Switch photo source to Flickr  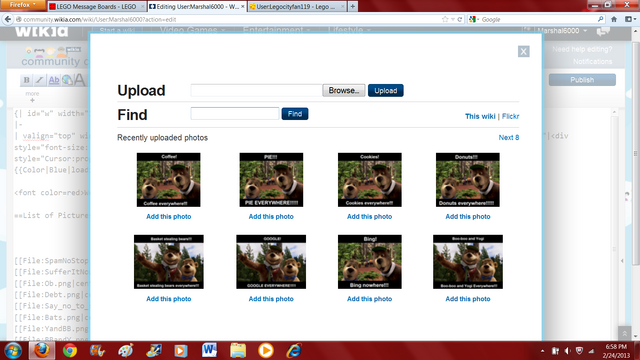pos(510,116)
